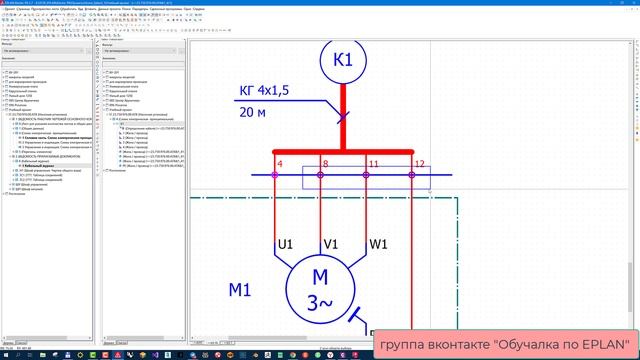
Task: Select connection point at terminal 12
Action: 412,175
